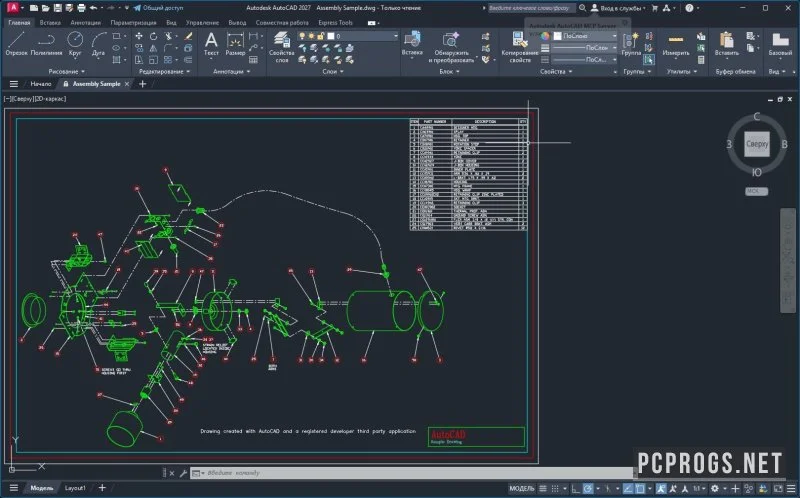This screenshot has width=800, height=498.
Task: Click the Open file folder icon
Action: [x=45, y=8]
